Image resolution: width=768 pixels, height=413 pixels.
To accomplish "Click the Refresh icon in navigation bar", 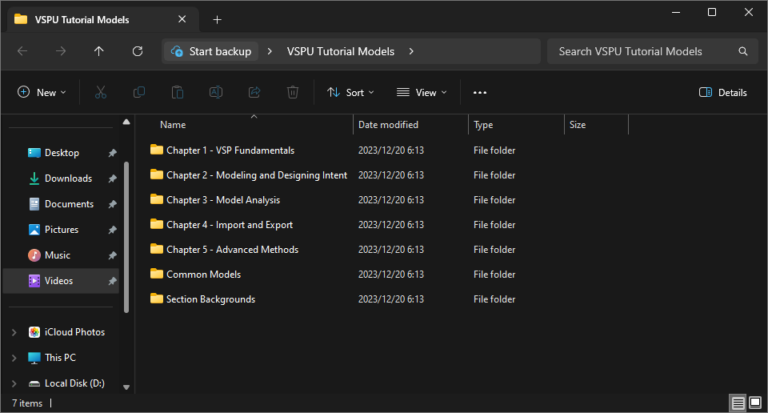I will (137, 51).
